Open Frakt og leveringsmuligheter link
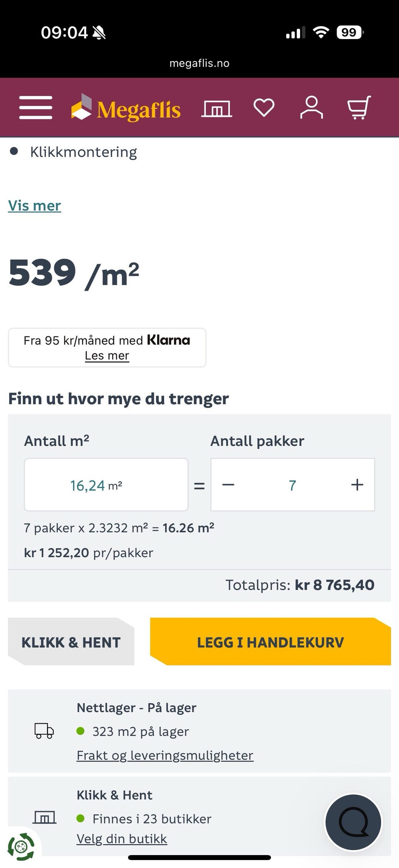This screenshot has width=399, height=868. pyautogui.click(x=165, y=755)
